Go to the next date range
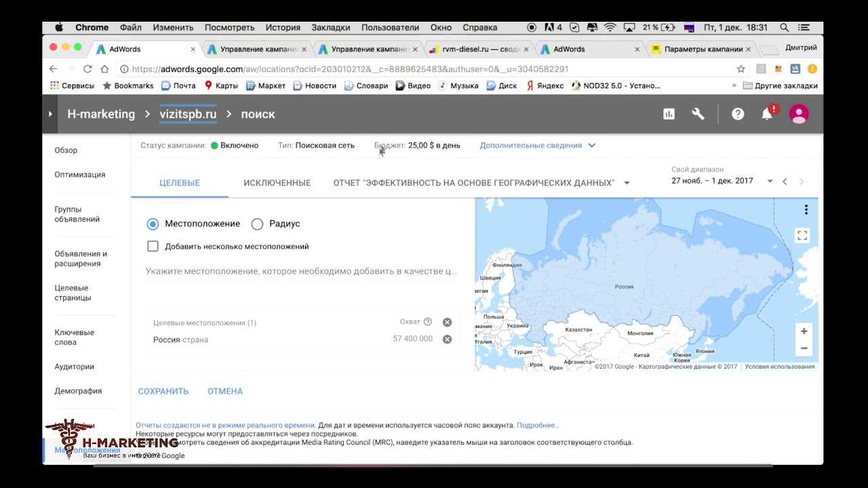The width and height of the screenshot is (868, 488). point(802,181)
